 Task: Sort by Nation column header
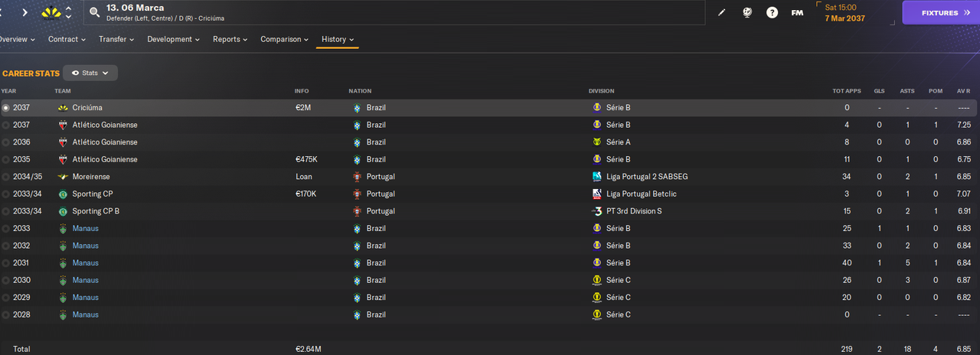(360, 91)
